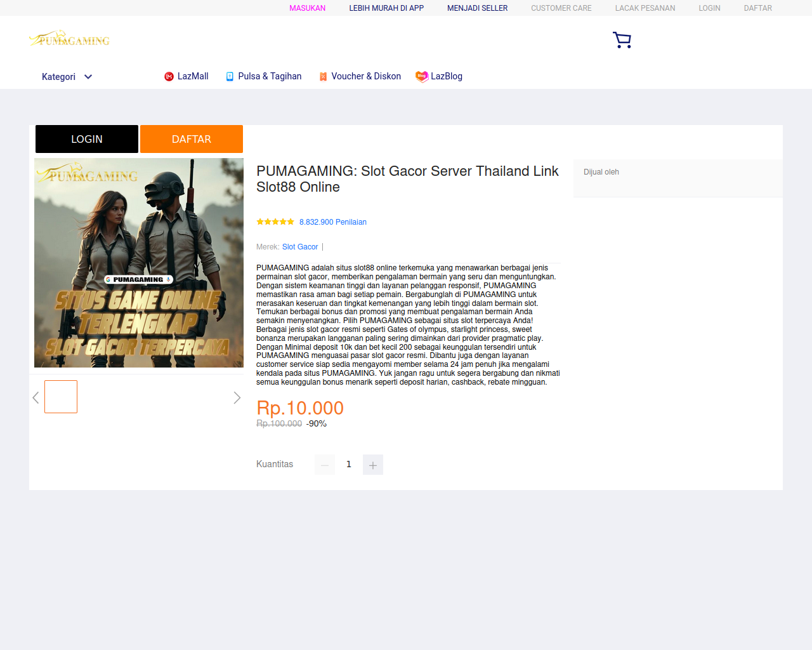Click the Kuantitas label

coord(275,464)
